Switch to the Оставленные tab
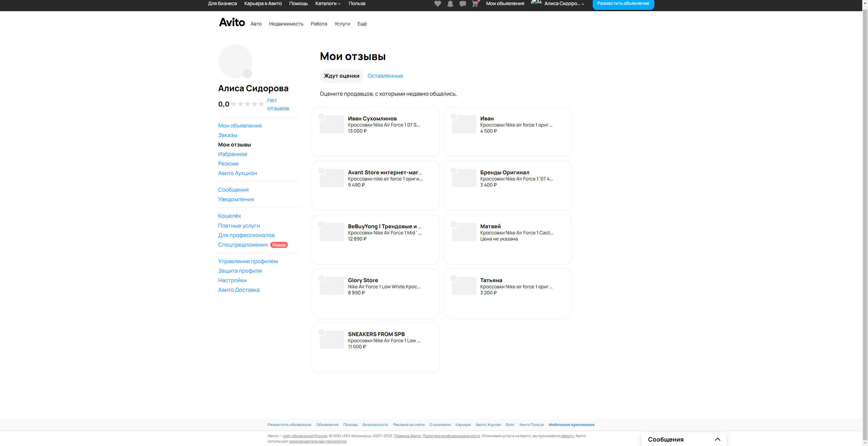This screenshot has height=446, width=868. (x=385, y=76)
